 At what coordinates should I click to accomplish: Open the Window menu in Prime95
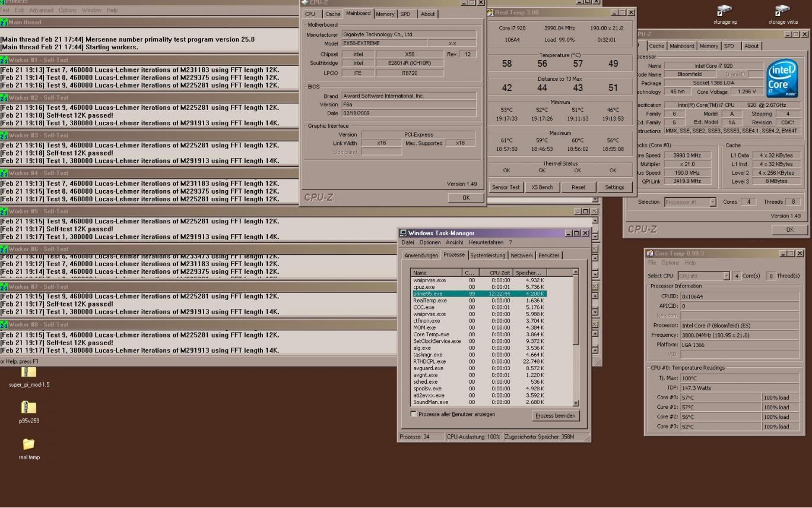tap(91, 10)
